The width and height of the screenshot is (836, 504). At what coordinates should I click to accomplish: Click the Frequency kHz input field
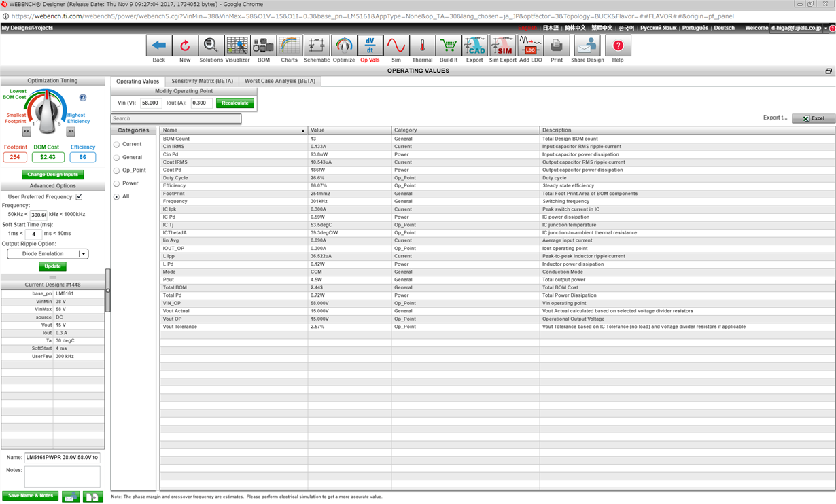[38, 215]
